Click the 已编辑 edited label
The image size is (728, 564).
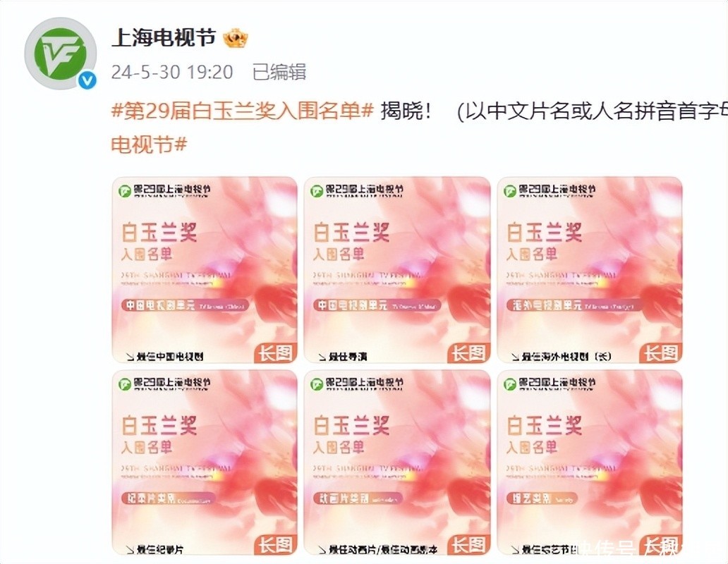(x=279, y=72)
